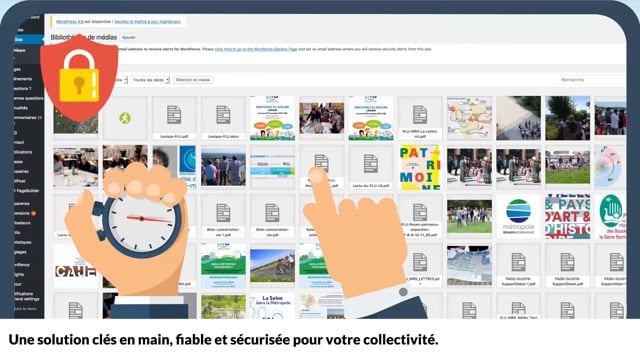Image resolution: width=640 pixels, height=360 pixels.
Task: Open the Toutes les dates dropdown
Action: (x=151, y=80)
